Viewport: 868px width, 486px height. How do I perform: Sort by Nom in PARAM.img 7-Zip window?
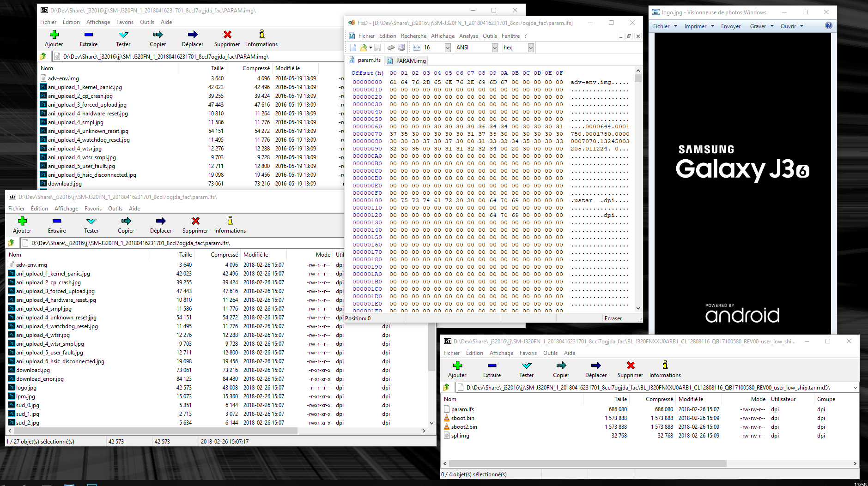point(47,68)
